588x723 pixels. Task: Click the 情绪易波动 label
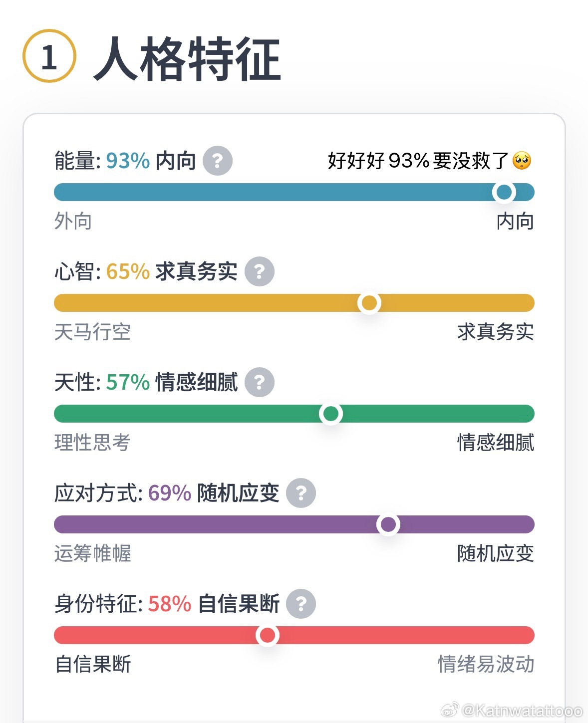tap(486, 664)
